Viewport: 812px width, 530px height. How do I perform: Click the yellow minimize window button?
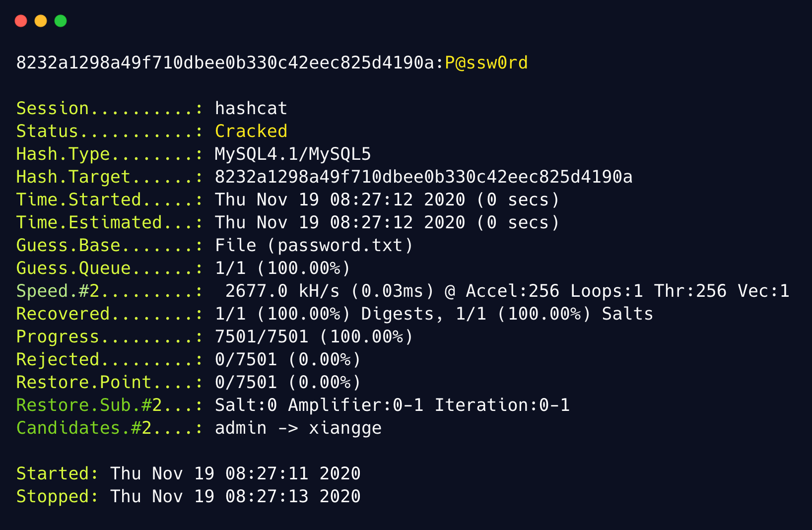tap(41, 21)
